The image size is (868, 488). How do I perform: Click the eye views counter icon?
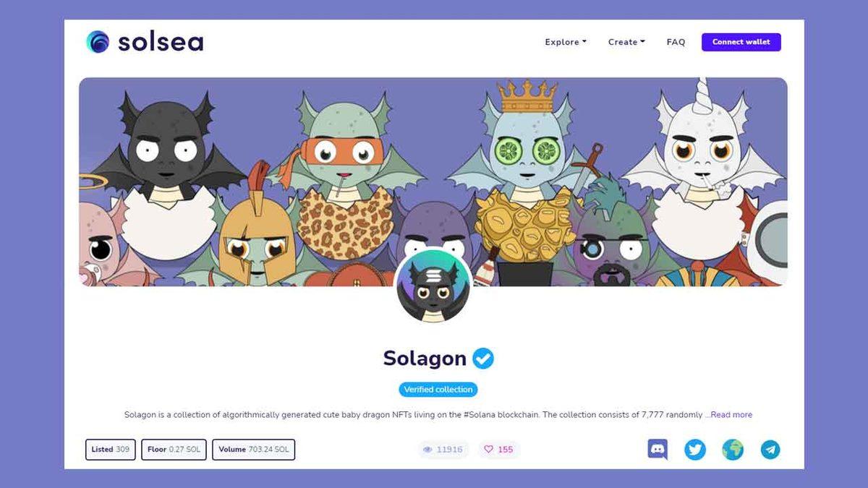pyautogui.click(x=427, y=450)
